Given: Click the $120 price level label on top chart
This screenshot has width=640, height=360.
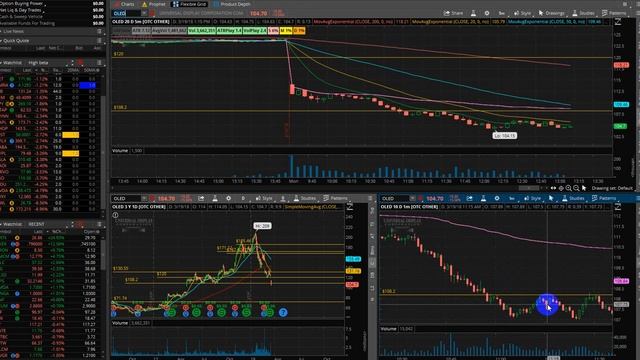Looking at the screenshot, I should coord(118,54).
